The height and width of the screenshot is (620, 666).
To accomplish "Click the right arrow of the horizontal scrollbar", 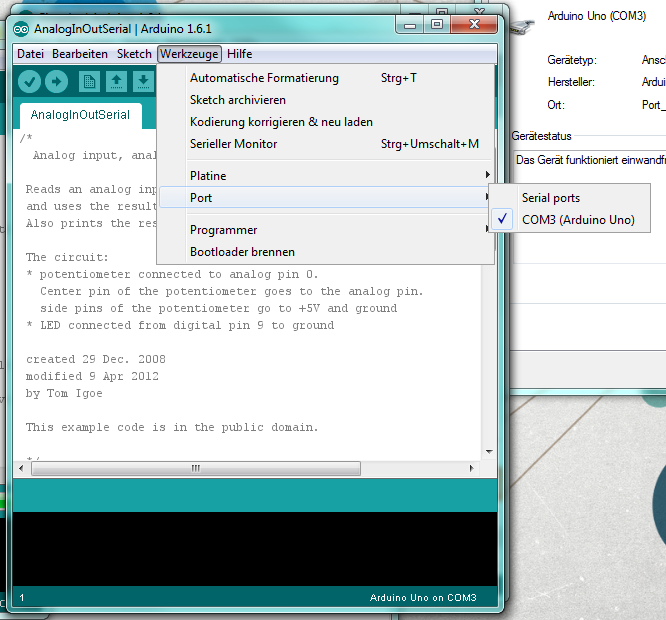I will 471,468.
